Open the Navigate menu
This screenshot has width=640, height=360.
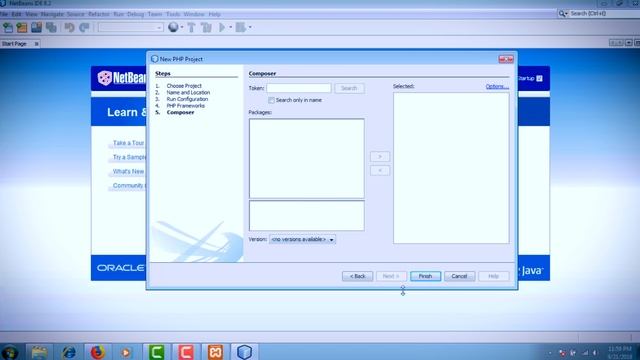pyautogui.click(x=52, y=14)
